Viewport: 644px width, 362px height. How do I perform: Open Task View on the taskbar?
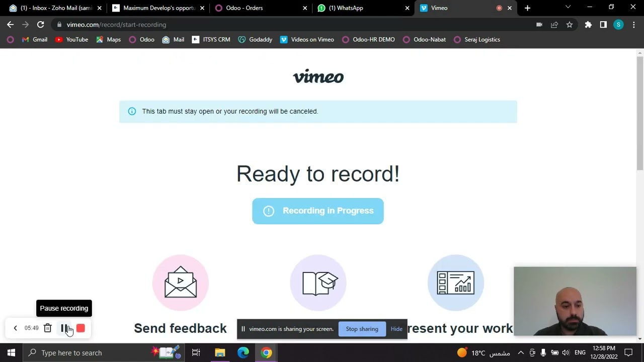click(196, 353)
